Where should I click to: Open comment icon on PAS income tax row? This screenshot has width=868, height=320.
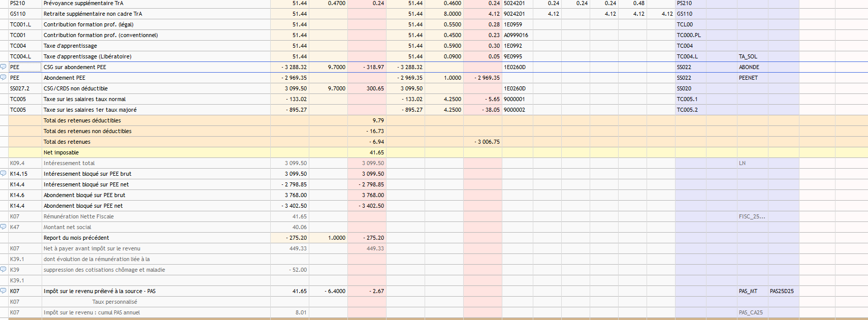[x=4, y=291]
